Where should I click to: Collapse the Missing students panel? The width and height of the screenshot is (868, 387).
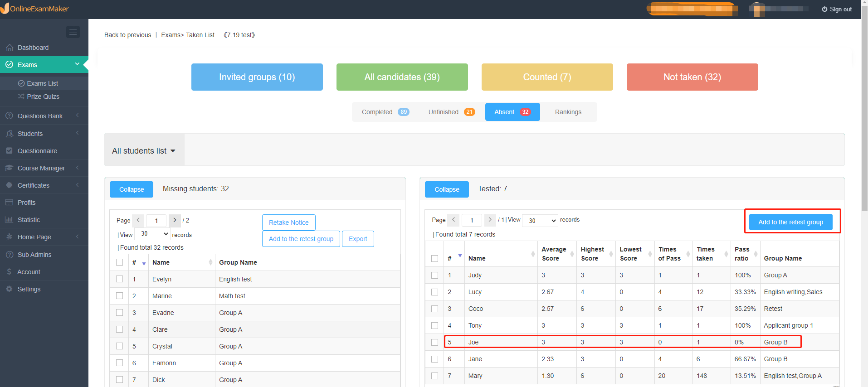coord(132,189)
